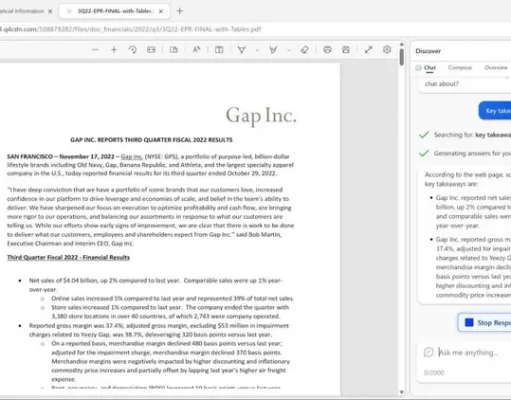Image resolution: width=511 pixels, height=400 pixels.
Task: Select the Compose tab in Discover
Action: coord(460,68)
